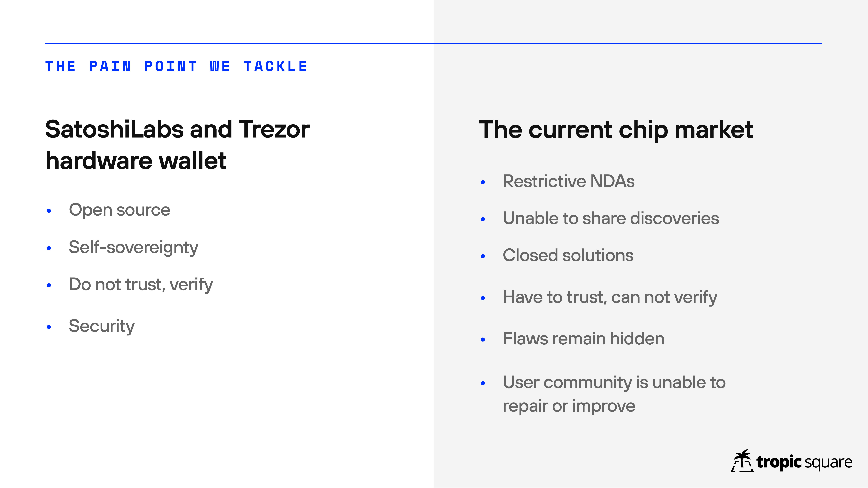Click the bullet dot beside 'Open source'
This screenshot has width=868, height=488.
[x=49, y=211]
